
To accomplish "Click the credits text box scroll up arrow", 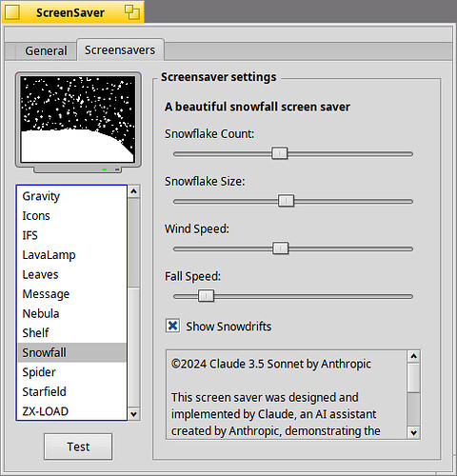I will point(413,356).
